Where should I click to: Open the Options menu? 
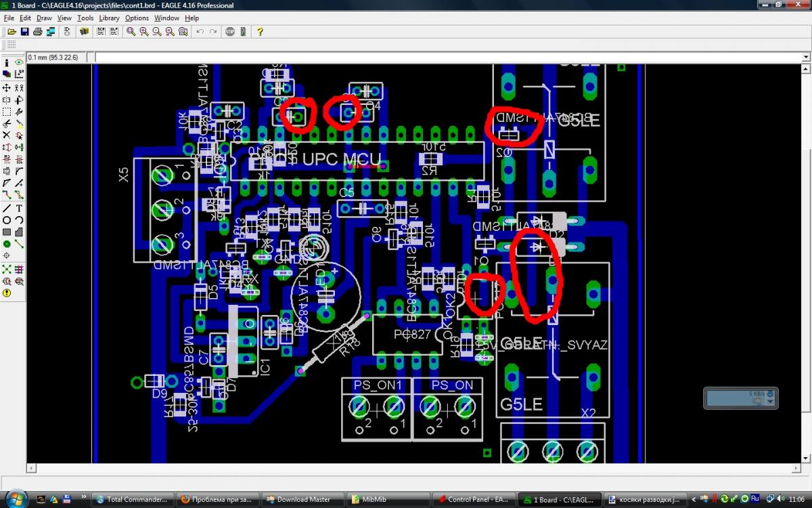point(137,18)
